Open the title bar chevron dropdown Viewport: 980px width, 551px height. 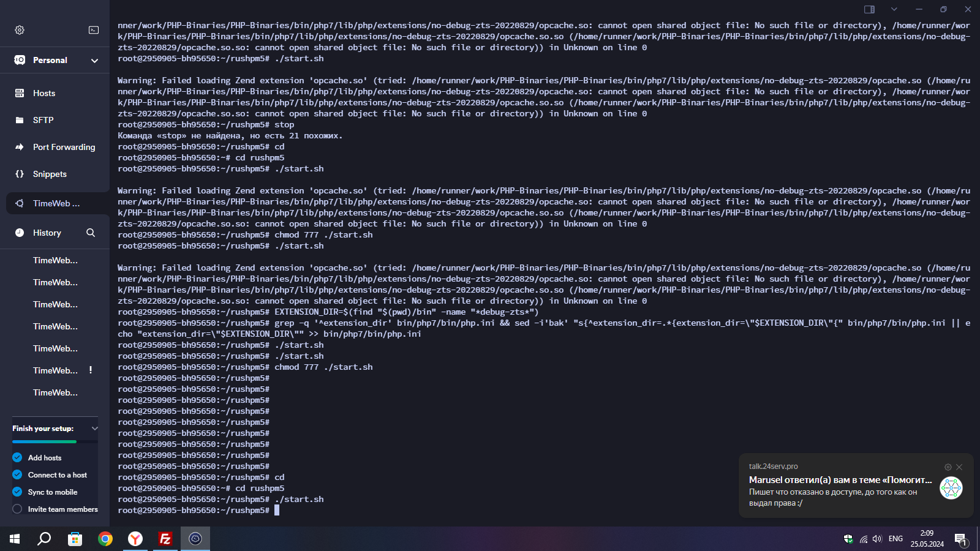[x=894, y=9]
